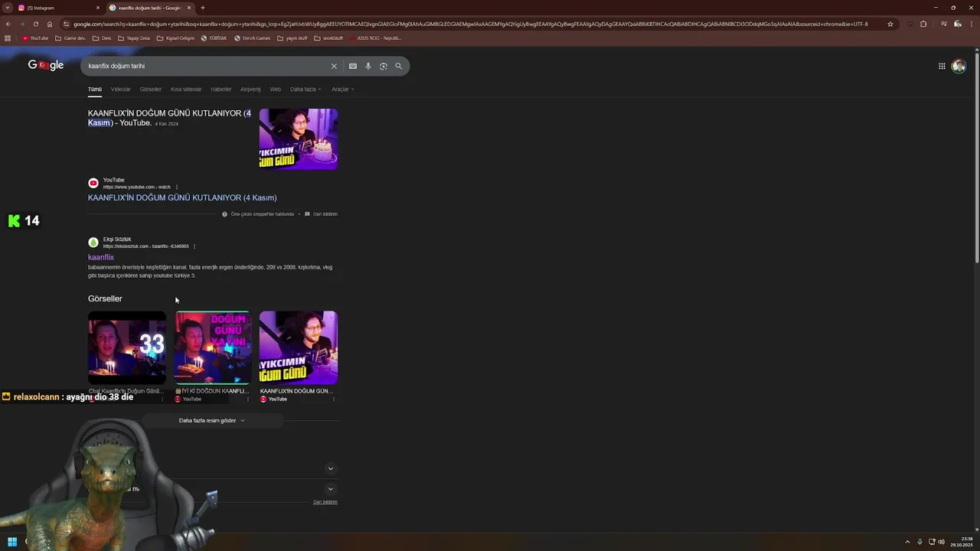Open the Google apps grid

pyautogui.click(x=942, y=66)
